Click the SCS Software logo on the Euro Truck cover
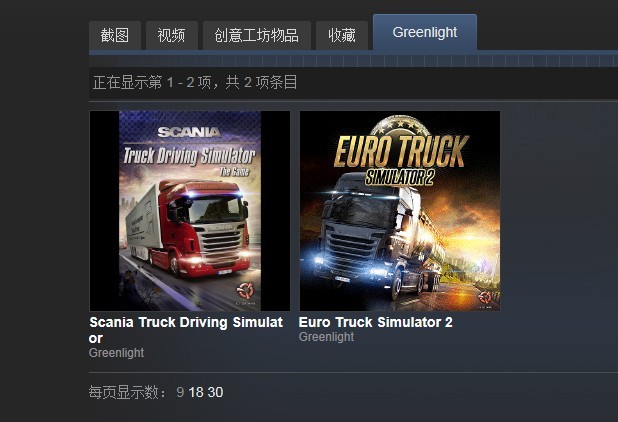This screenshot has height=422, width=618. pyautogui.click(x=487, y=298)
